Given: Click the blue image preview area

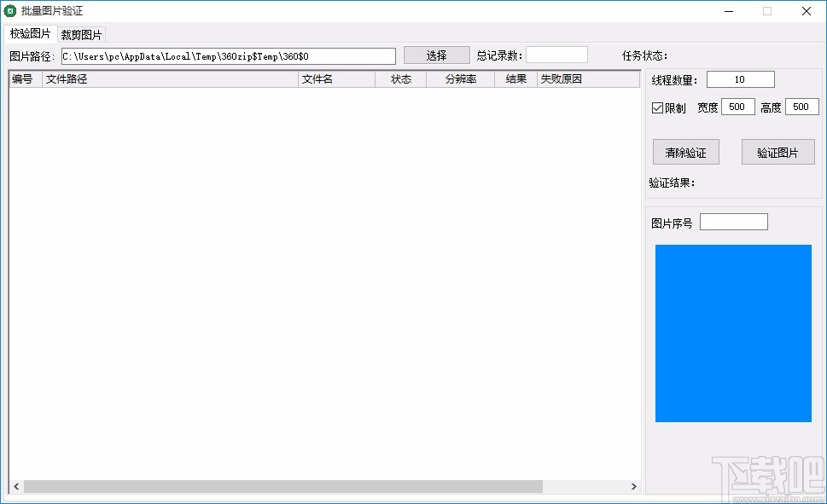Looking at the screenshot, I should (x=733, y=333).
